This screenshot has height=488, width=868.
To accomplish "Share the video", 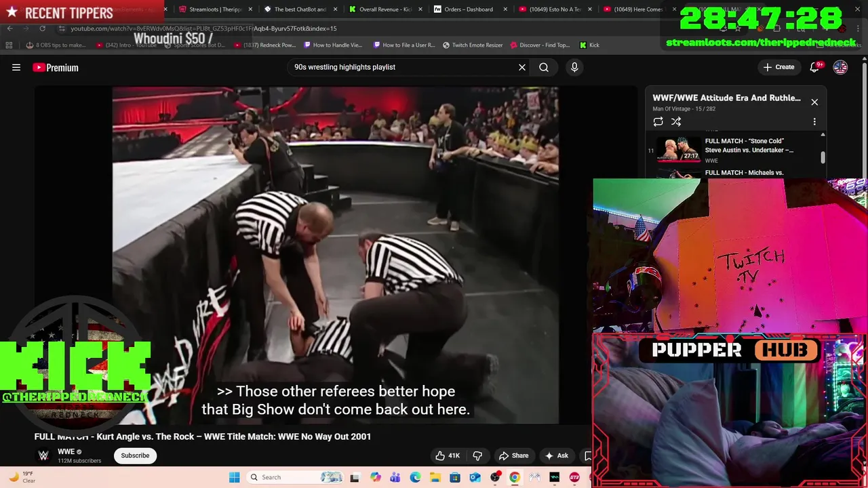I will 513,455.
